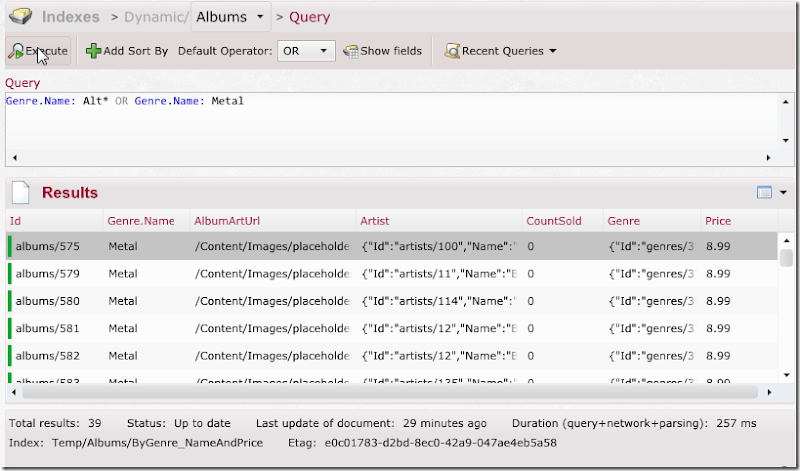Open the Recent Queries dropdown
800x471 pixels.
[500, 51]
